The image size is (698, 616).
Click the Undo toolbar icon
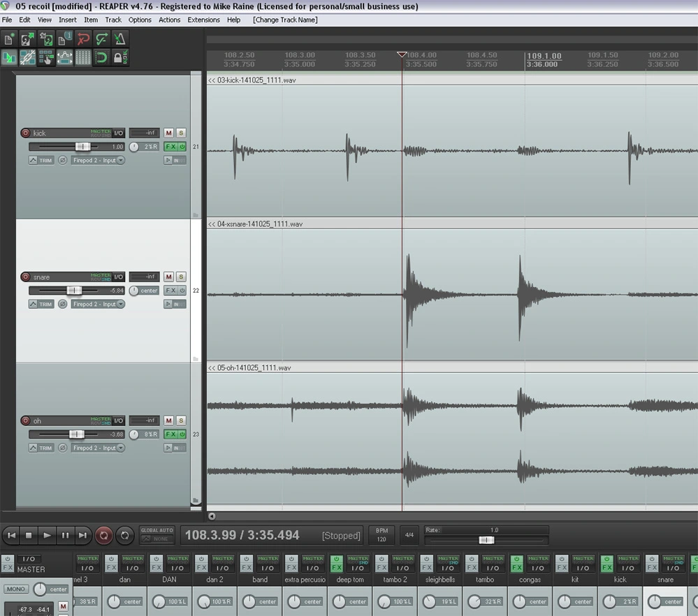[83, 39]
